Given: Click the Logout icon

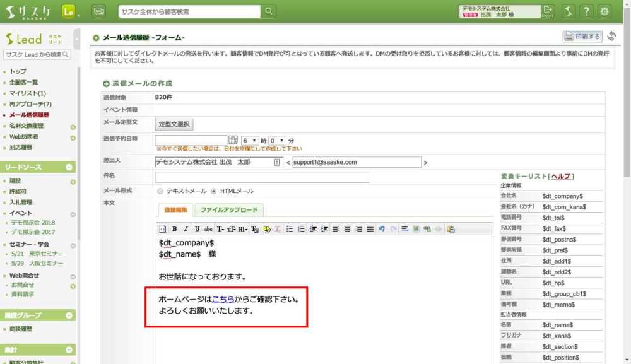Looking at the screenshot, I should pyautogui.click(x=548, y=11).
